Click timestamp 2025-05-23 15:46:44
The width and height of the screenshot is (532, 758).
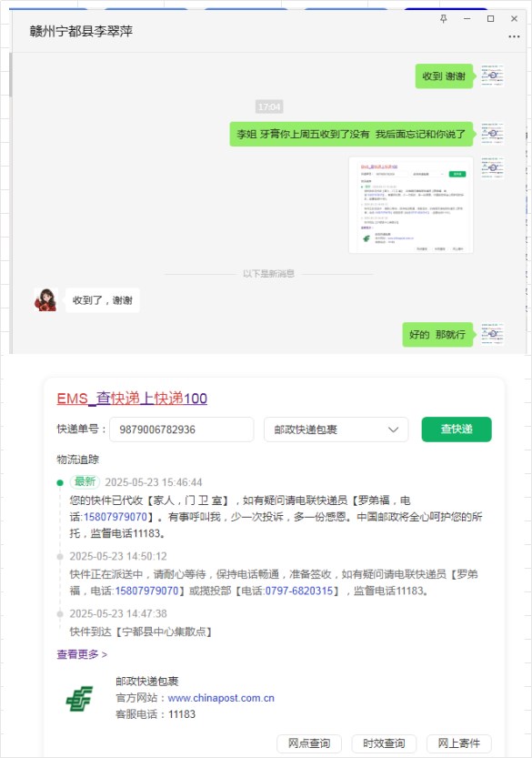pos(154,482)
